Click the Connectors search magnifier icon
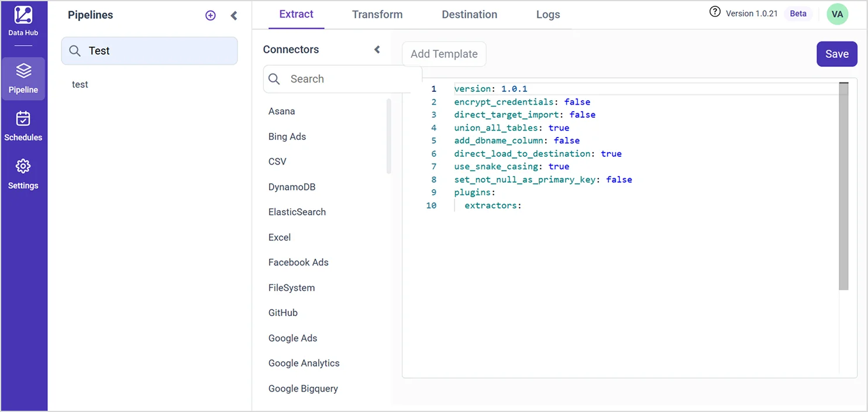868x412 pixels. (x=274, y=79)
